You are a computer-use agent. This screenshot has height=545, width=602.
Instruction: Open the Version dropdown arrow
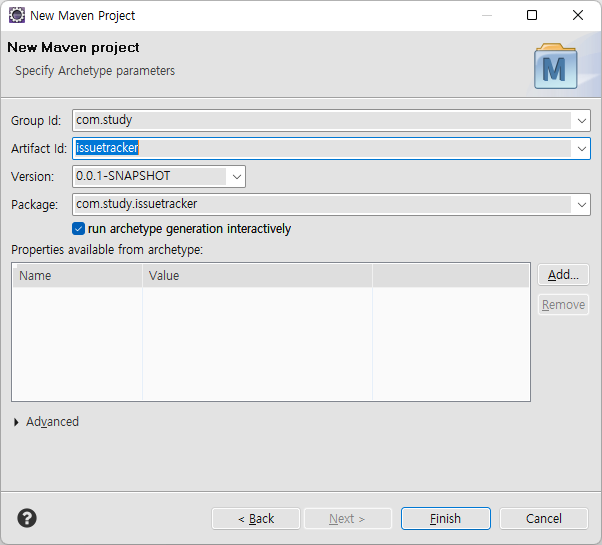(236, 177)
